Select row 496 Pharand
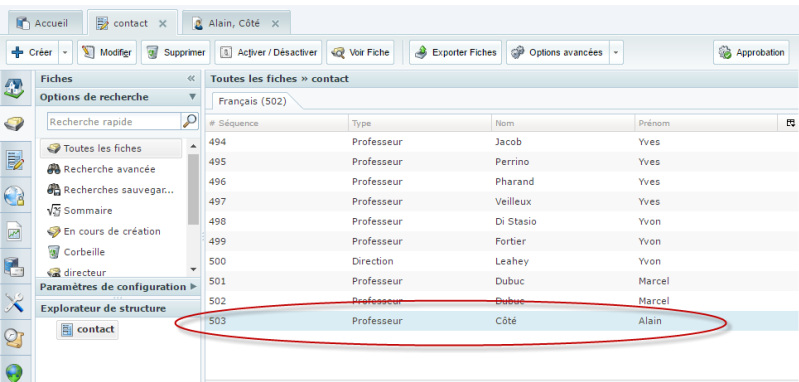The height and width of the screenshot is (382, 799). point(502,181)
